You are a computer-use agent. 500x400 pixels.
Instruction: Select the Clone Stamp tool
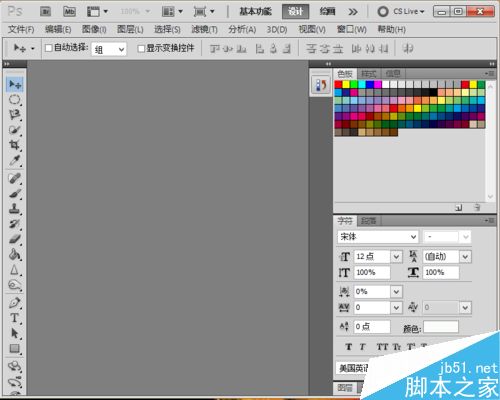coord(15,209)
